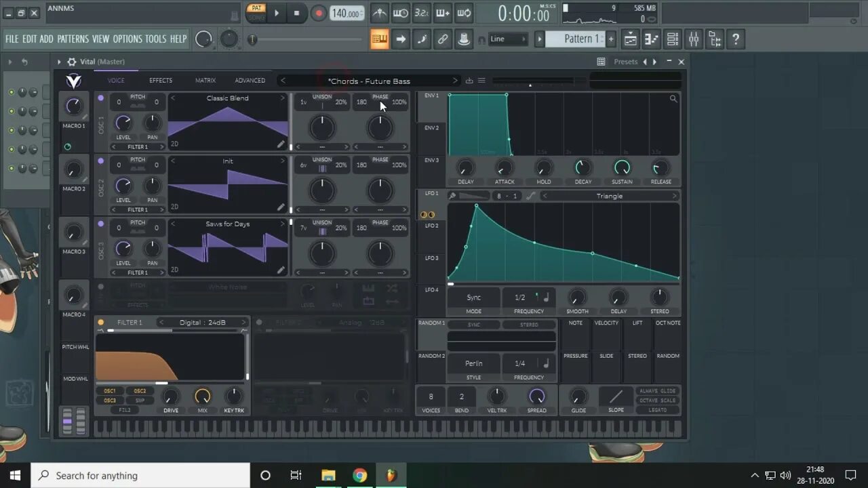Open the Playlist view icon
The width and height of the screenshot is (868, 488).
pyautogui.click(x=631, y=39)
